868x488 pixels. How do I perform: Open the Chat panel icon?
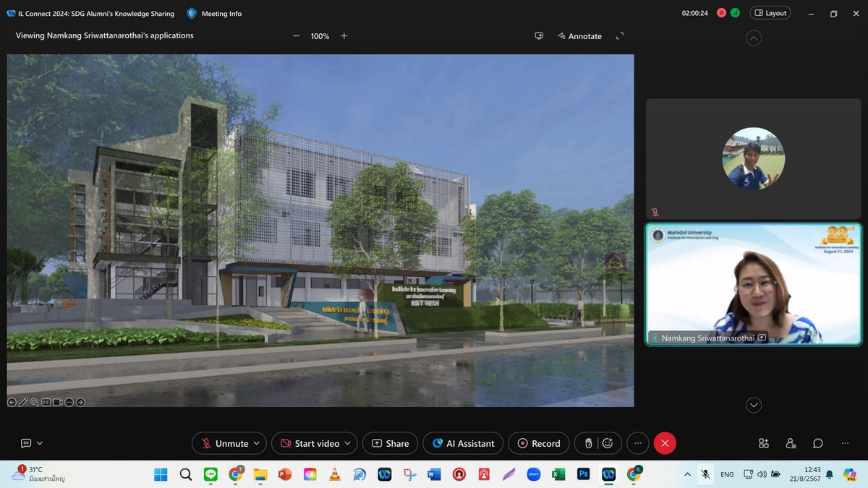click(x=817, y=443)
